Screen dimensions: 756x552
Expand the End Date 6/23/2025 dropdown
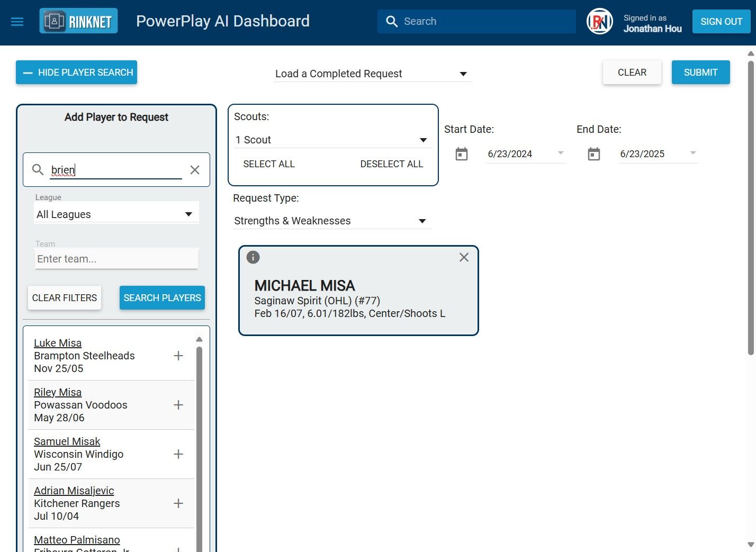pos(693,153)
